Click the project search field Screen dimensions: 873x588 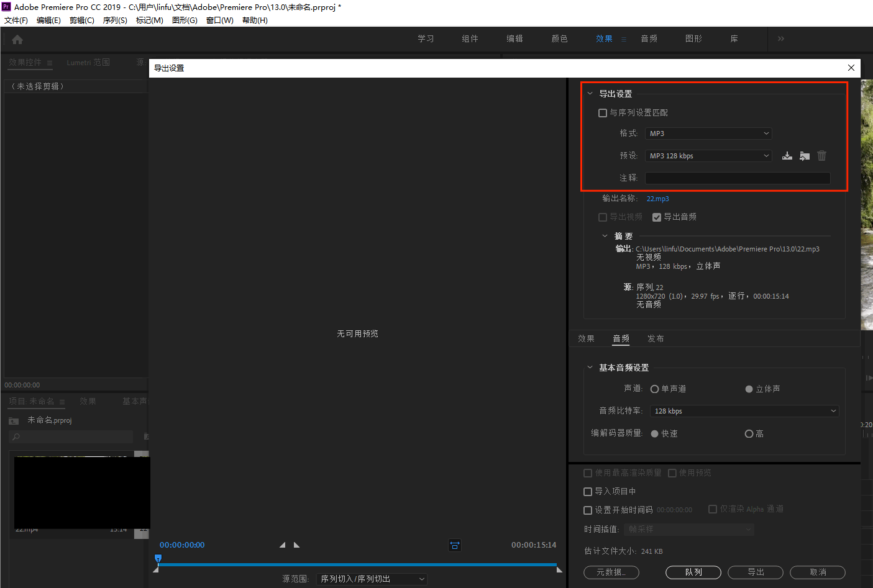point(71,437)
